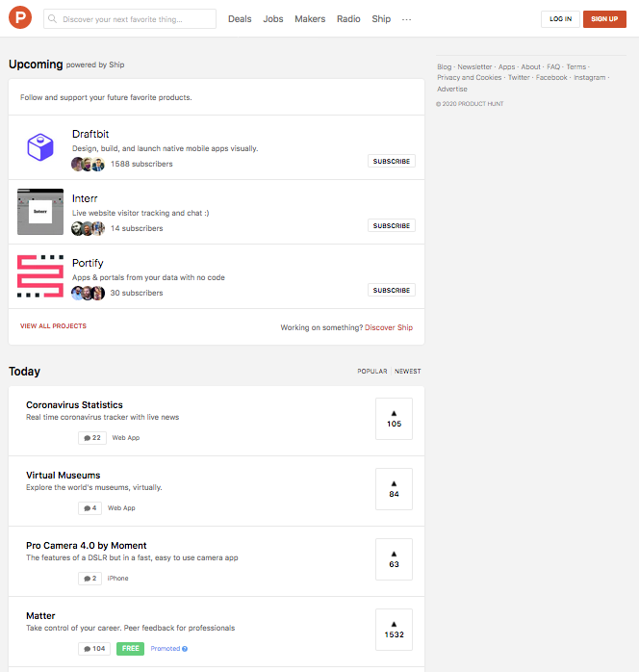Viewport: 639px width, 672px height.
Task: Upvote Pro Camera 4.0 by Moment
Action: [394, 559]
